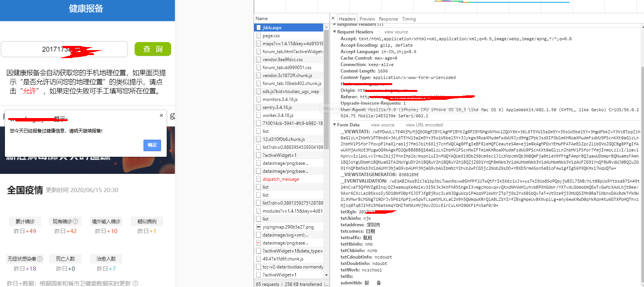The height and width of the screenshot is (287, 644).
Task: Select the 疑似病例 statistic label
Action: pyautogui.click(x=147, y=221)
